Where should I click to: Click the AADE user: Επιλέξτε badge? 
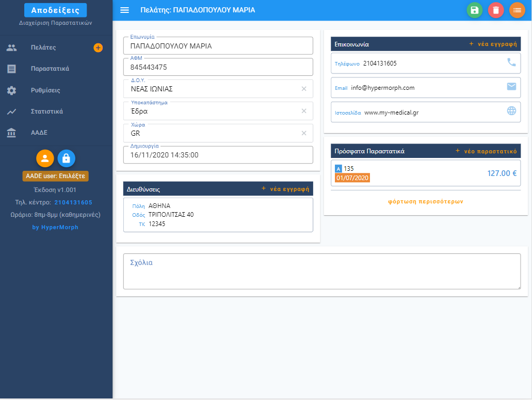click(x=56, y=176)
